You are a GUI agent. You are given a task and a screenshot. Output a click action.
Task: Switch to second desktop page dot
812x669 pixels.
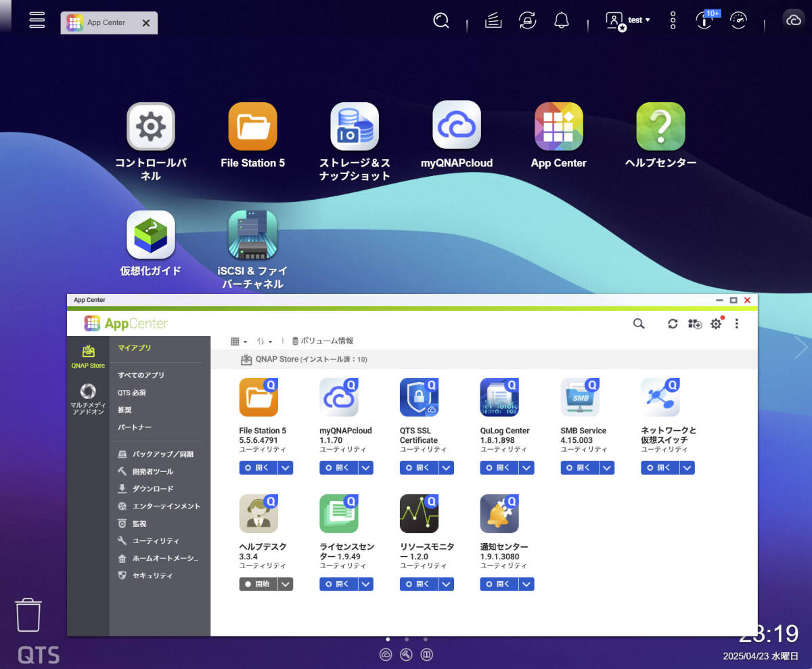pyautogui.click(x=406, y=639)
